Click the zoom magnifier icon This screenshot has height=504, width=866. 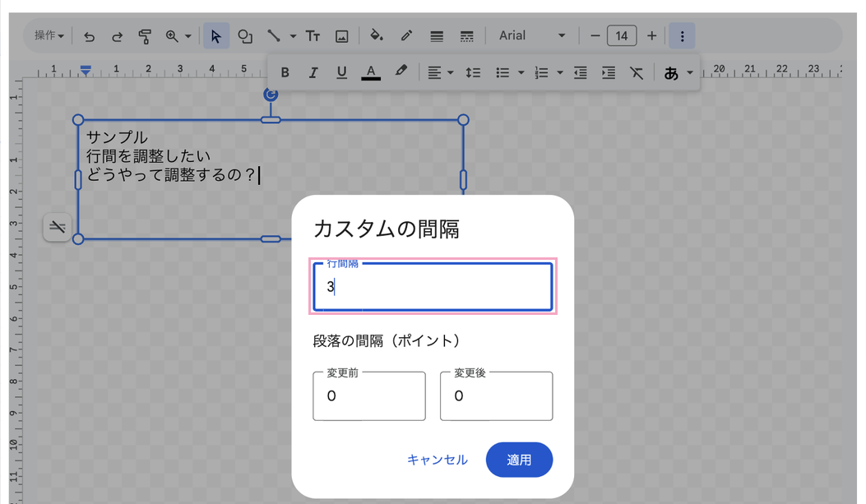(x=172, y=36)
